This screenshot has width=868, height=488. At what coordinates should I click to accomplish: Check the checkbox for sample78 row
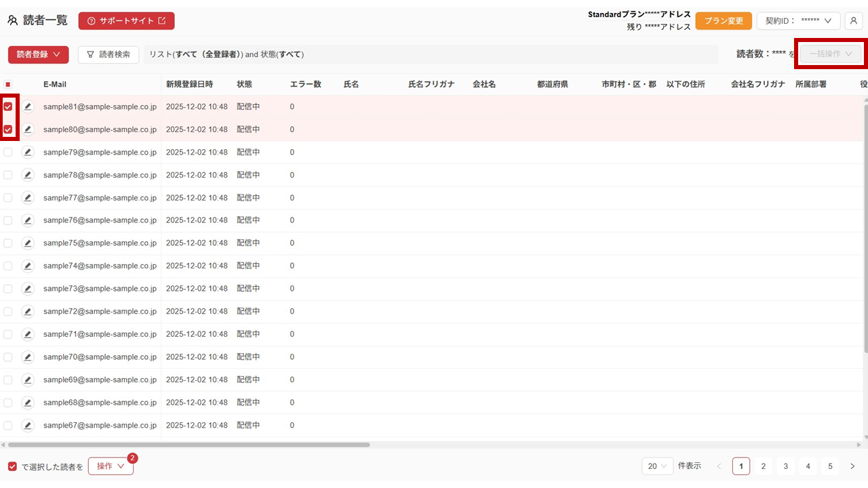8,175
